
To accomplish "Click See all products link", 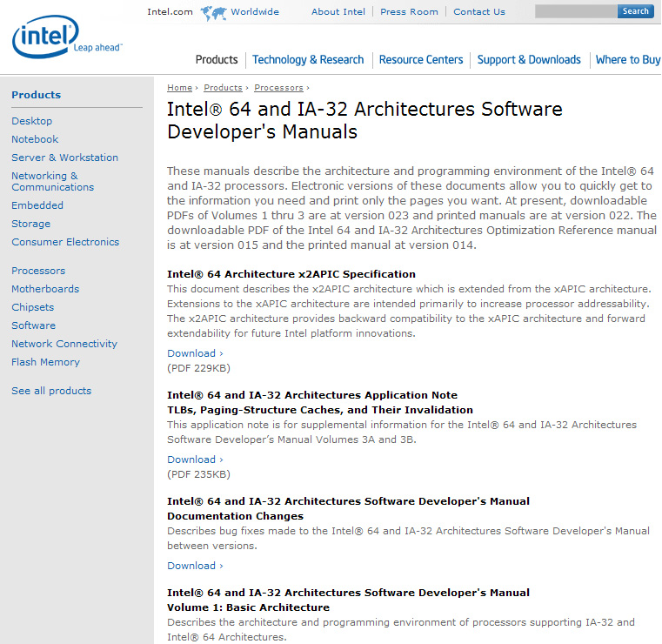I will pos(51,391).
